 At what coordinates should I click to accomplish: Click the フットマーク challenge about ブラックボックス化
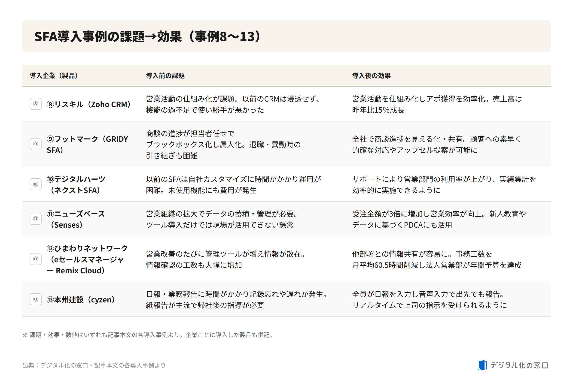pyautogui.click(x=223, y=144)
